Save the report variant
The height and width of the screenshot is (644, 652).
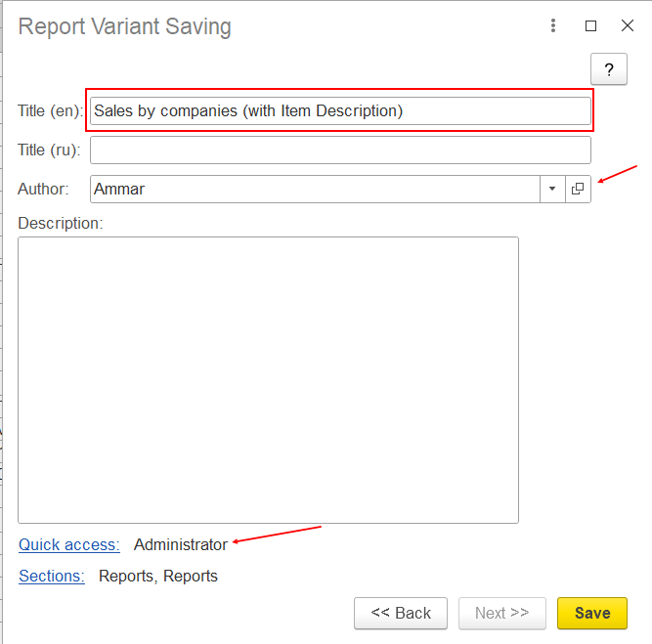click(592, 613)
